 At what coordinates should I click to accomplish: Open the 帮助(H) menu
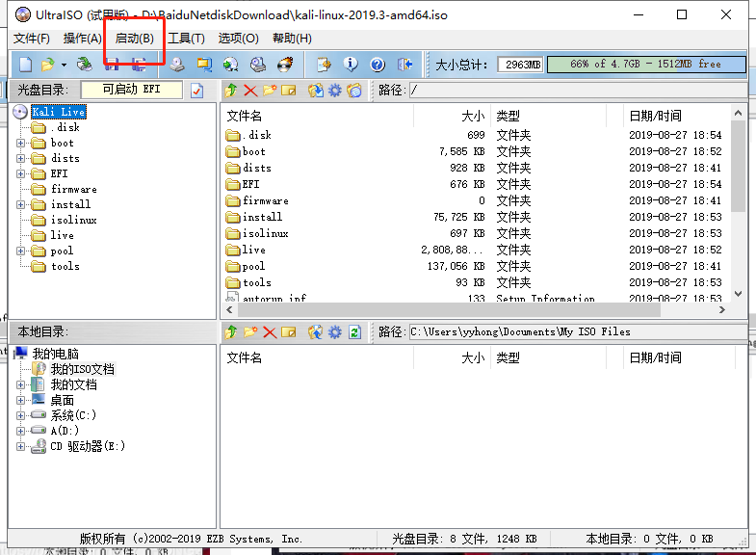click(x=292, y=39)
